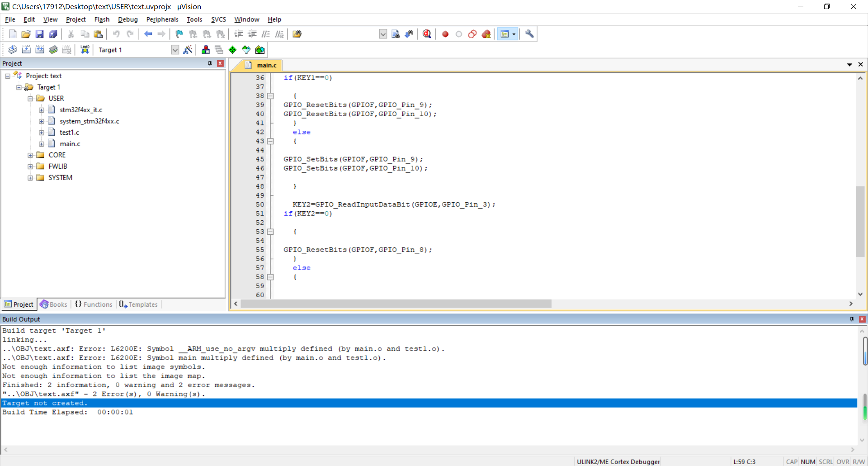
Task: Download code to flash with LOAD icon
Action: pos(85,50)
